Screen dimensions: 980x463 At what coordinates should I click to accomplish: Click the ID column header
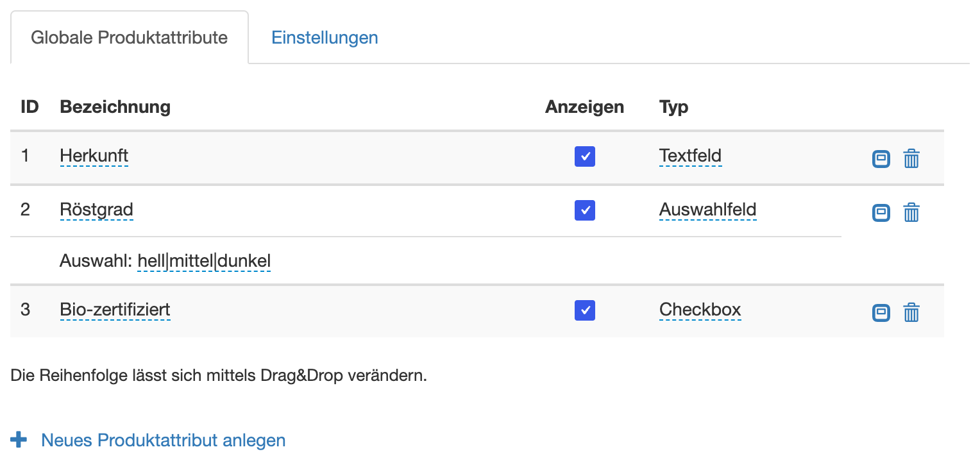pyautogui.click(x=30, y=107)
